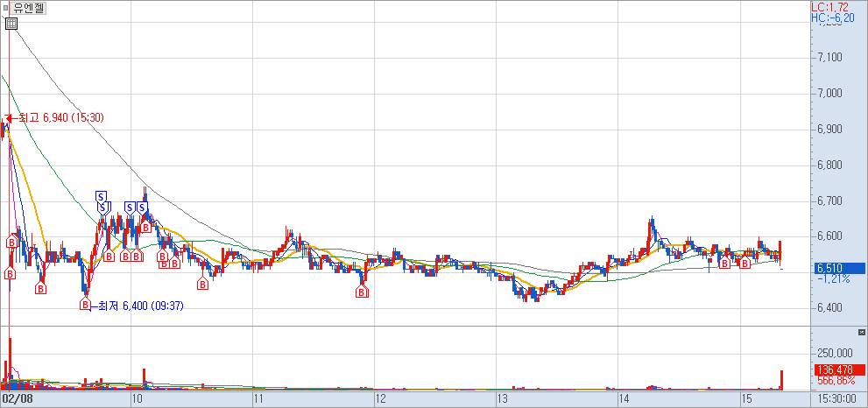Click the 유엔젤 stock name label
The width and height of the screenshot is (868, 408).
(x=29, y=8)
